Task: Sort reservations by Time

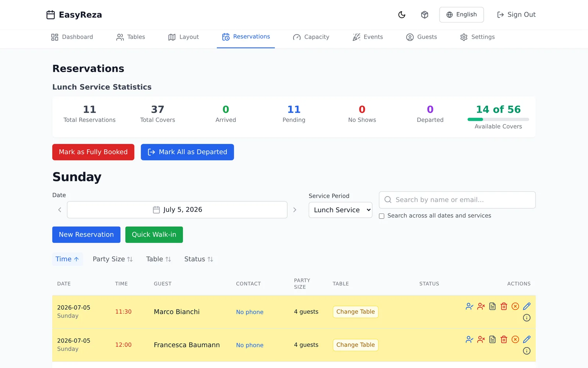Action: pyautogui.click(x=67, y=259)
